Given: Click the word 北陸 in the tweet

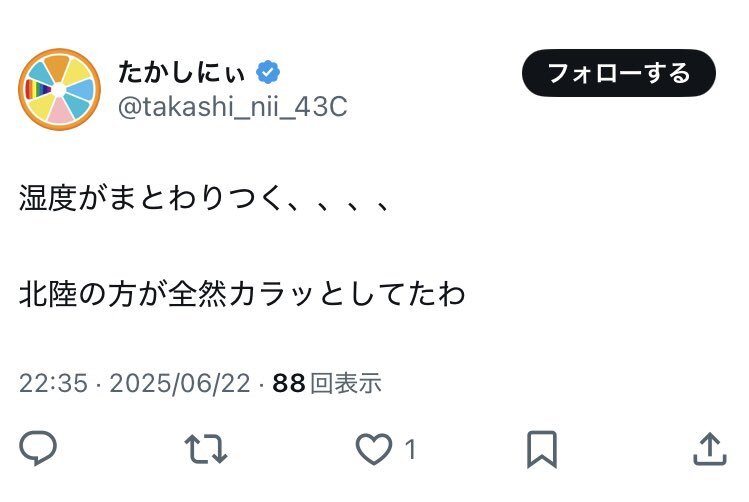Looking at the screenshot, I should (48, 294).
